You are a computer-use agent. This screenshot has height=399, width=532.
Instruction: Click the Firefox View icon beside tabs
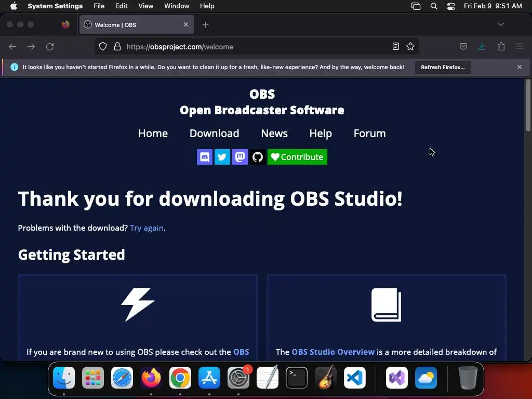click(x=65, y=24)
